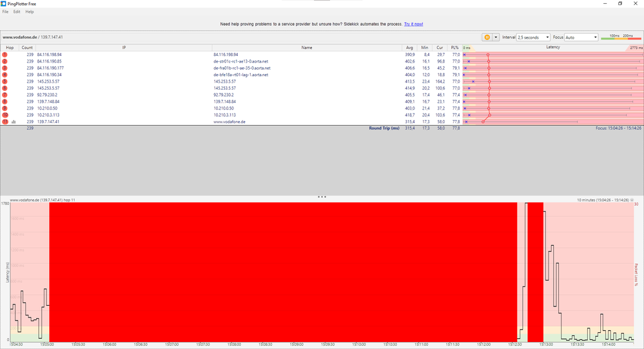Sort by the Avg column header
Image resolution: width=644 pixels, height=349 pixels.
[409, 48]
